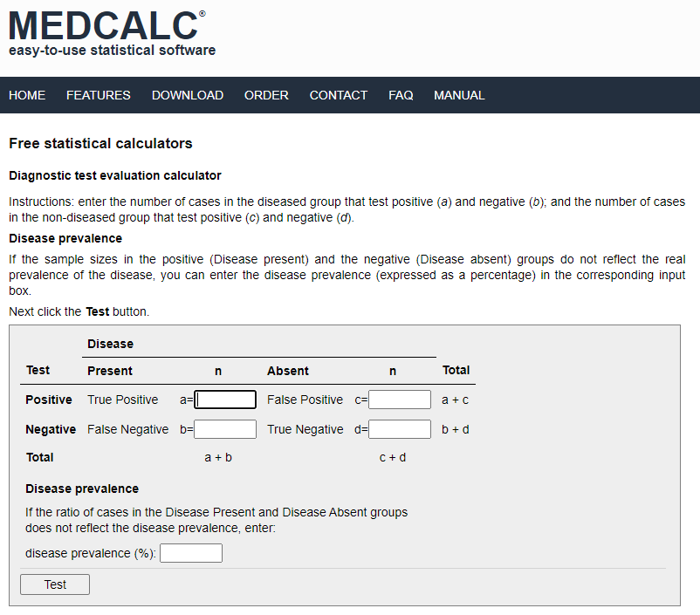Open the FAQ page
This screenshot has width=700, height=615.
point(401,95)
